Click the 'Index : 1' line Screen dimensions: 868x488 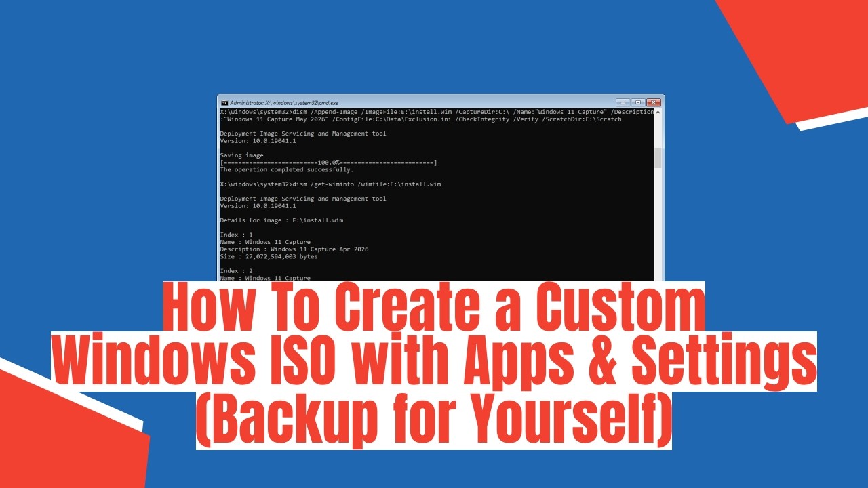[236, 235]
